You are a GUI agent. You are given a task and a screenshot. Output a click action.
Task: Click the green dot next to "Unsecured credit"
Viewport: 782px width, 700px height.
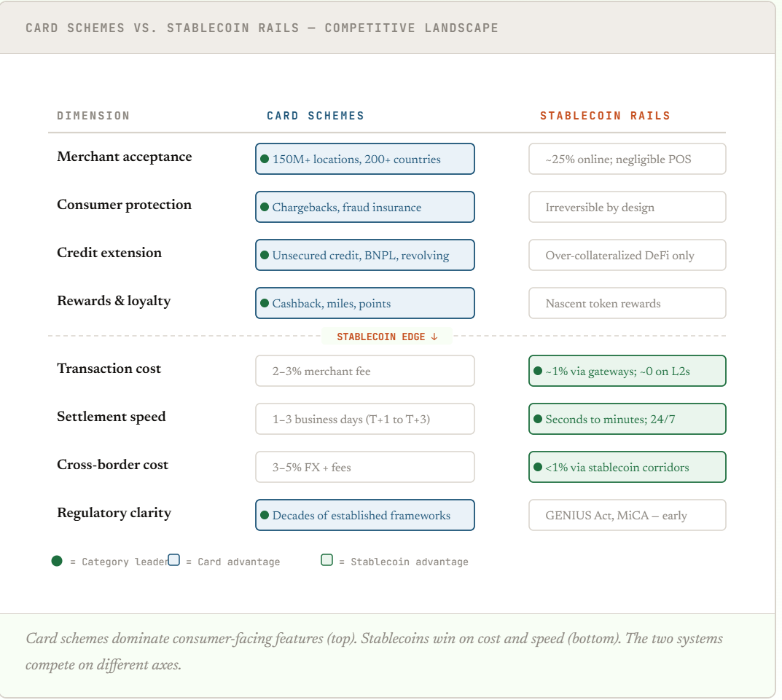coord(265,255)
